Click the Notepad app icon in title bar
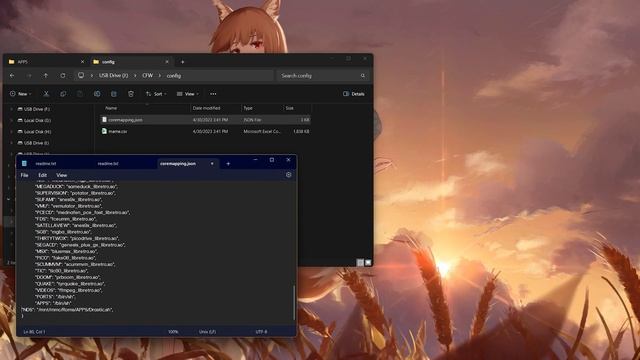The height and width of the screenshot is (360, 640). [x=24, y=163]
